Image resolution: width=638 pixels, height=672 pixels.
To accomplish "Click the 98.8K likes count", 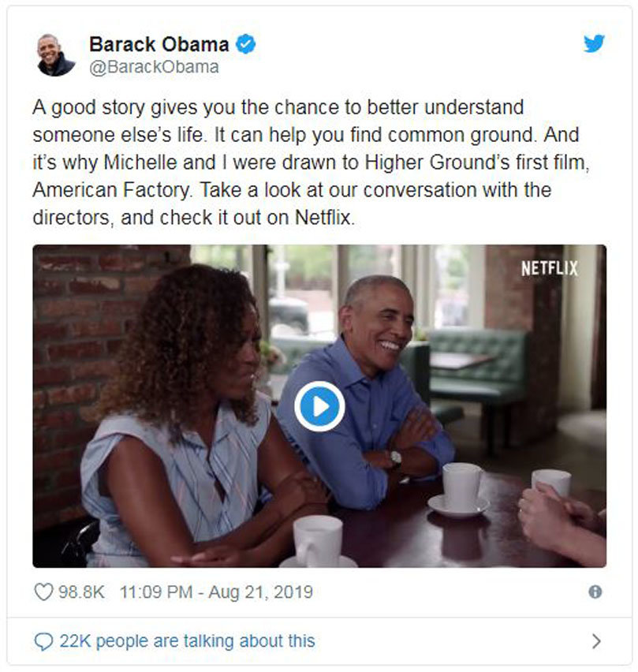I will [x=81, y=592].
